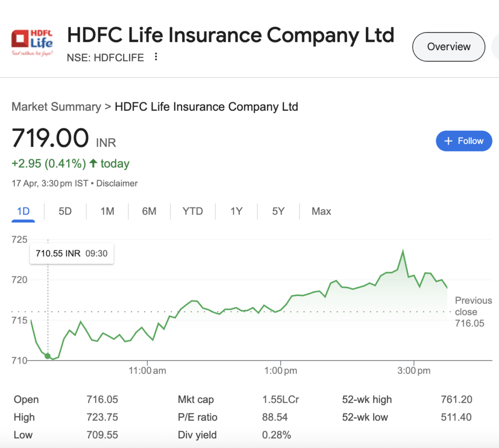This screenshot has width=499, height=448.
Task: Click the Previous close 716.05 label
Action: 473,312
